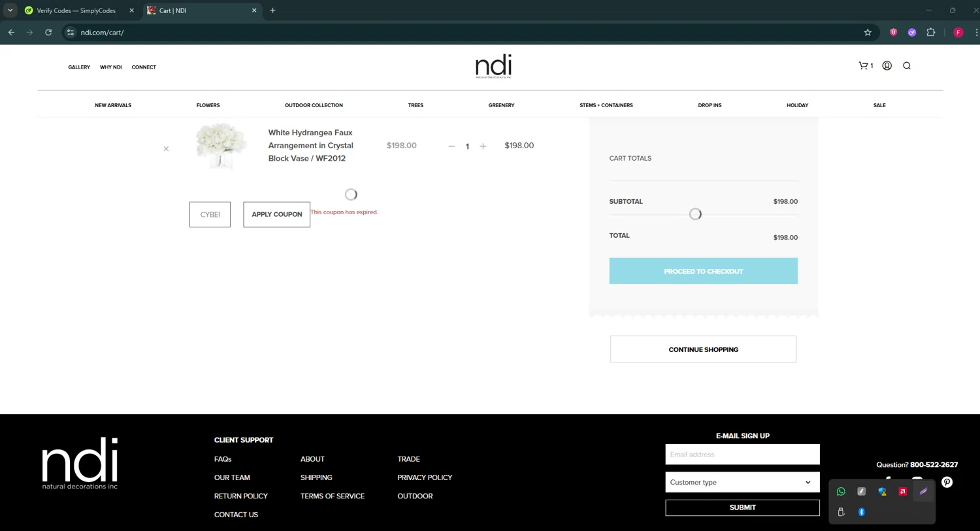Click CONTINUE SHOPPING
Screen dimensions: 980x531
[x=703, y=349]
